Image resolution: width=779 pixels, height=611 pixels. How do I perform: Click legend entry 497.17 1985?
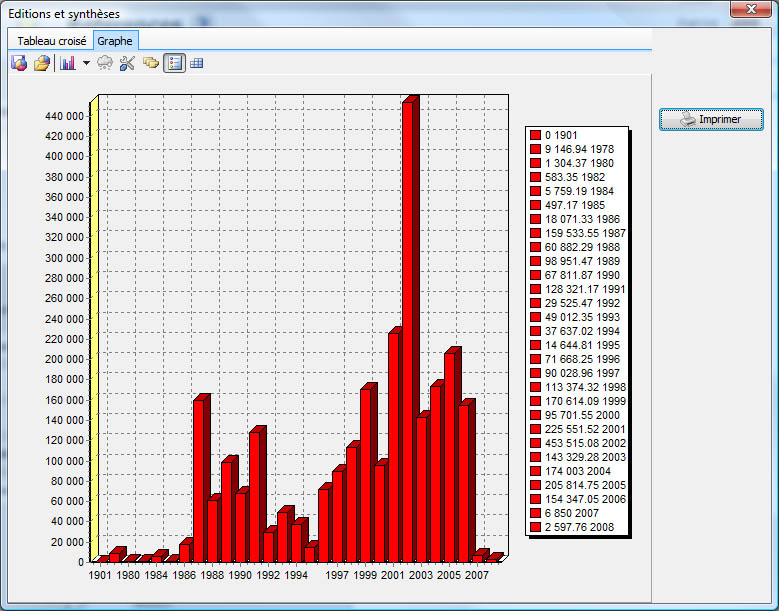pyautogui.click(x=568, y=205)
